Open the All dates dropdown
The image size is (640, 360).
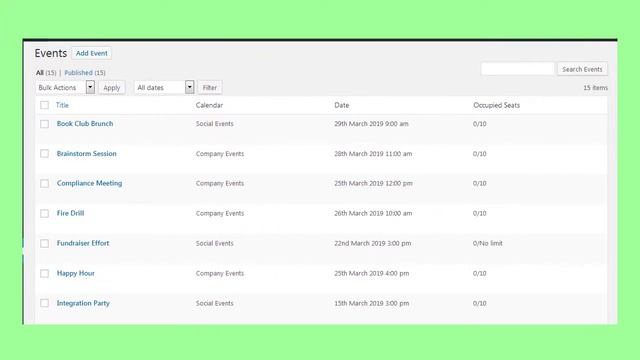click(x=164, y=87)
